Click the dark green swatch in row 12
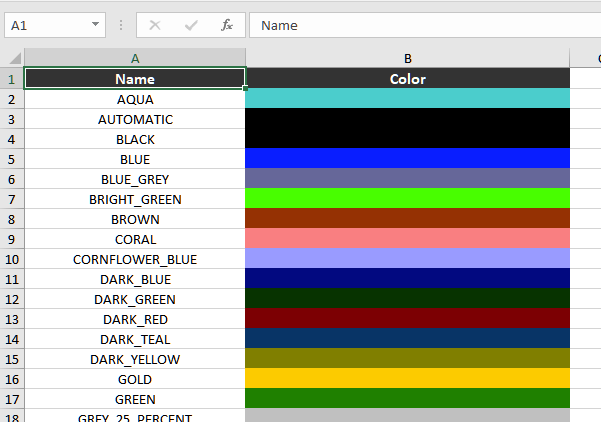The width and height of the screenshot is (601, 422). click(407, 298)
